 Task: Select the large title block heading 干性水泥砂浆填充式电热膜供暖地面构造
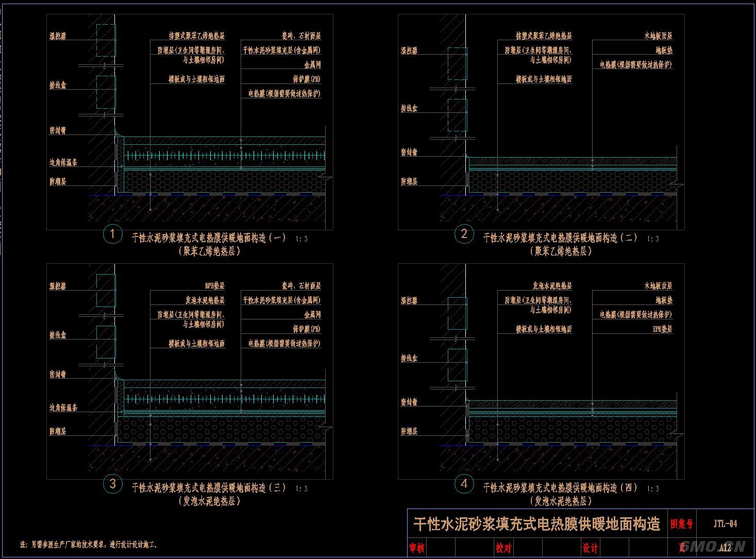537,524
